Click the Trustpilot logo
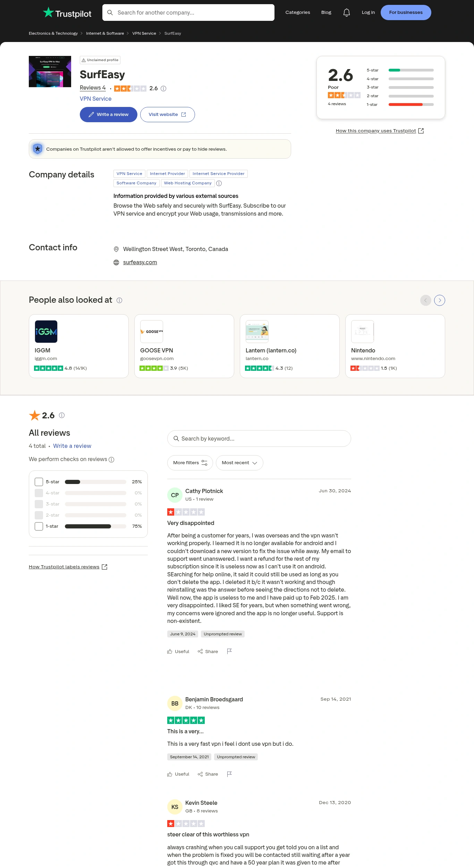The image size is (474, 868). coord(67,13)
